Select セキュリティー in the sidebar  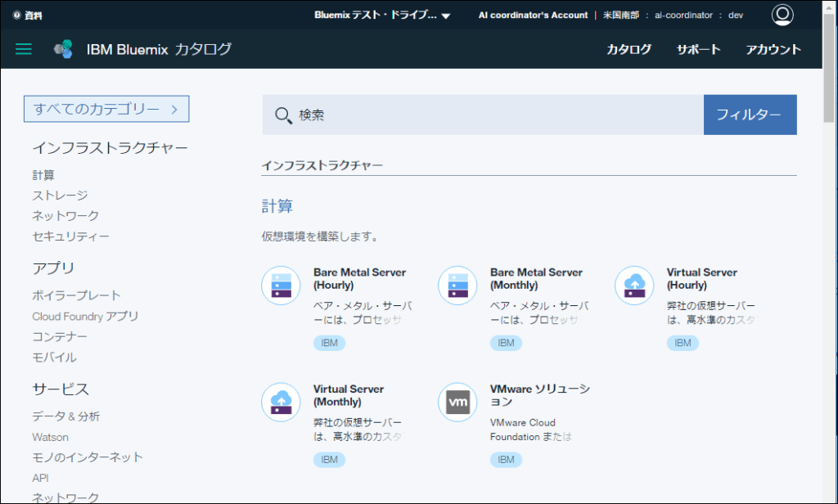click(70, 236)
